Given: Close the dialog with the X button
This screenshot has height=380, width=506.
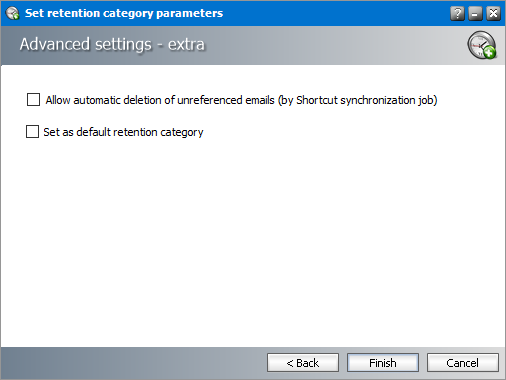Looking at the screenshot, I should (493, 14).
